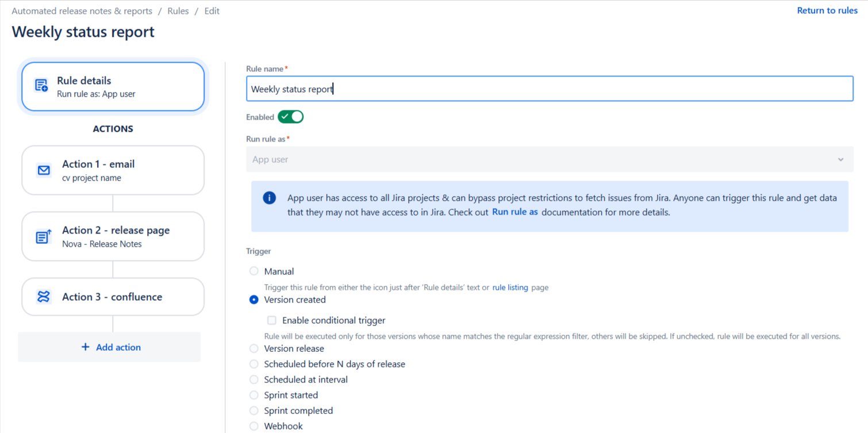Click the blue info icon in the notice
This screenshot has width=868, height=433.
click(x=269, y=198)
